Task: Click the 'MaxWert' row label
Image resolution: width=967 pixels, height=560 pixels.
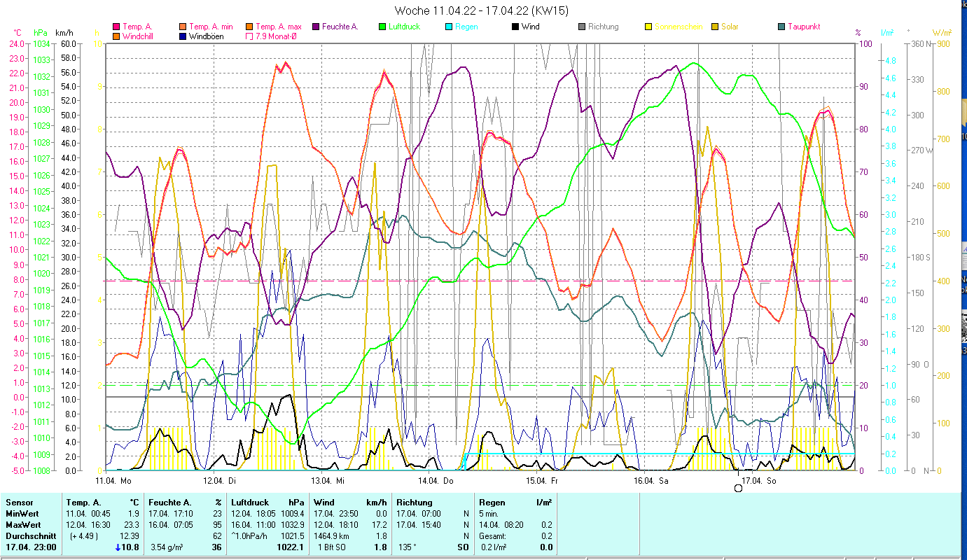Action: (x=23, y=524)
